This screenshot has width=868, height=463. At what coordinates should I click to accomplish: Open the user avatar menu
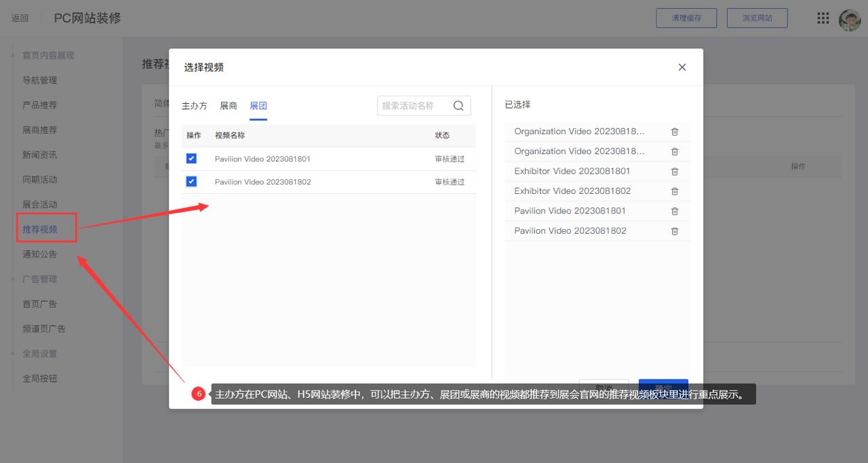point(849,19)
